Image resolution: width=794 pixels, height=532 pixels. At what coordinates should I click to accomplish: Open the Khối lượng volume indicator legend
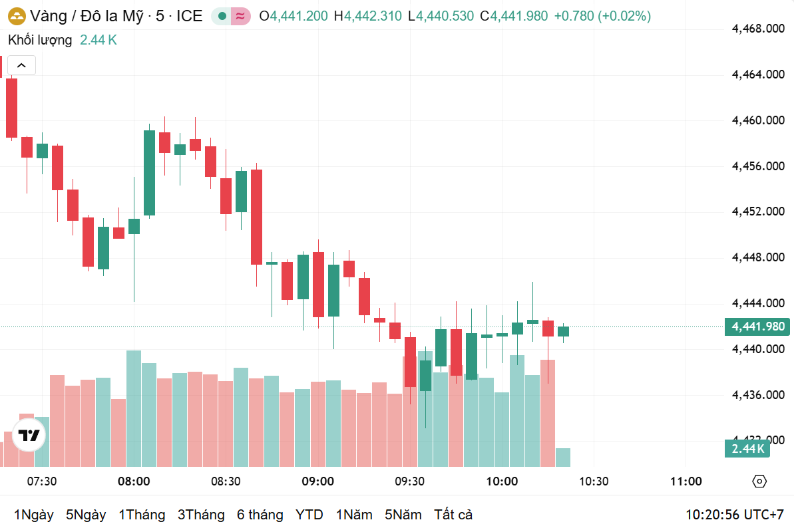tap(40, 40)
